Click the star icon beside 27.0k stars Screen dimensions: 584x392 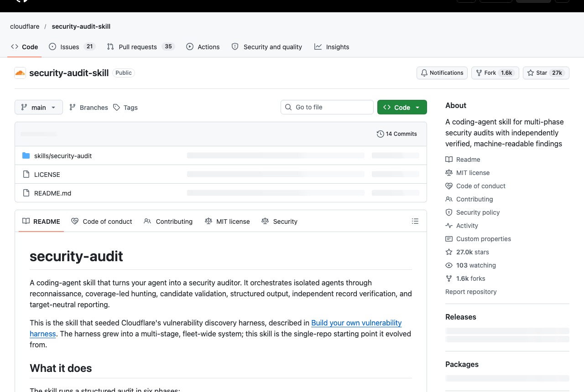click(449, 252)
